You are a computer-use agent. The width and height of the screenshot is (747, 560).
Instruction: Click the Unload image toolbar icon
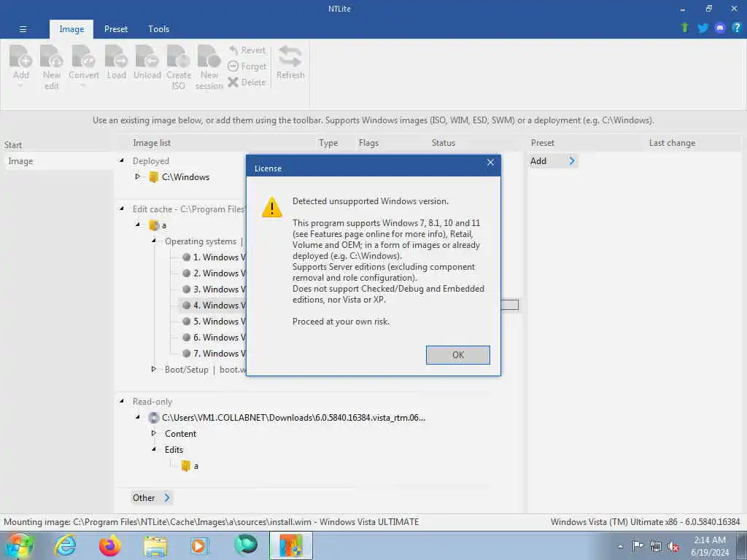(x=147, y=57)
